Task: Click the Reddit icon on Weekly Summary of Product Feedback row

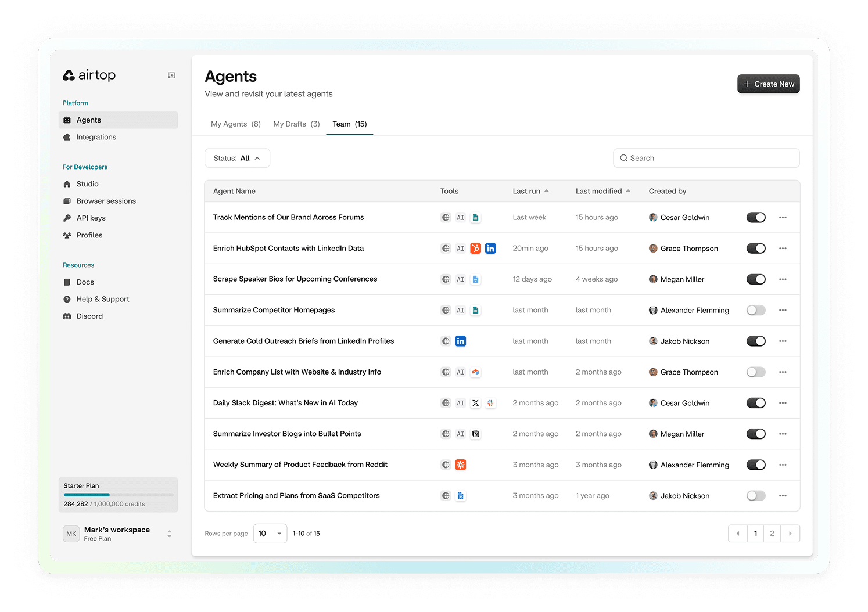Action: [x=461, y=465]
